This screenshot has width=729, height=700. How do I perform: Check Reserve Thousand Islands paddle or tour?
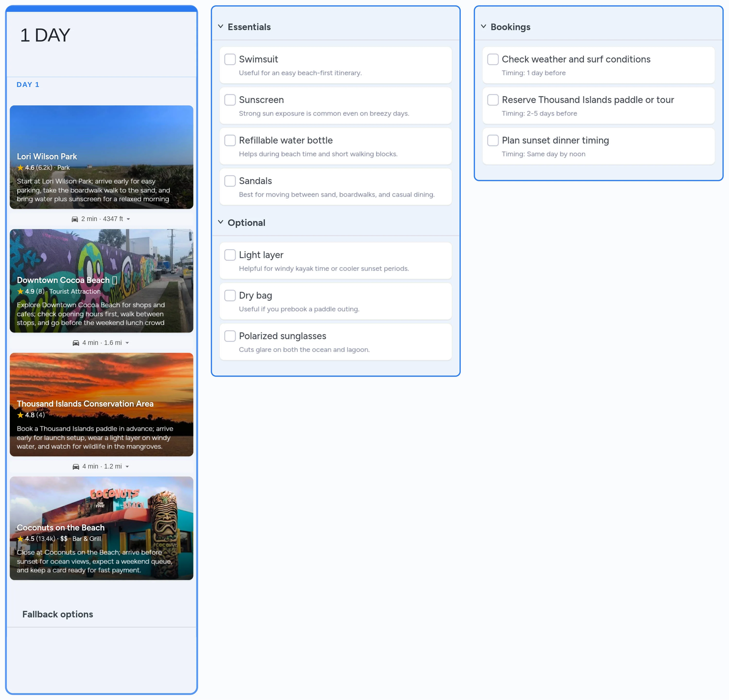pyautogui.click(x=493, y=100)
